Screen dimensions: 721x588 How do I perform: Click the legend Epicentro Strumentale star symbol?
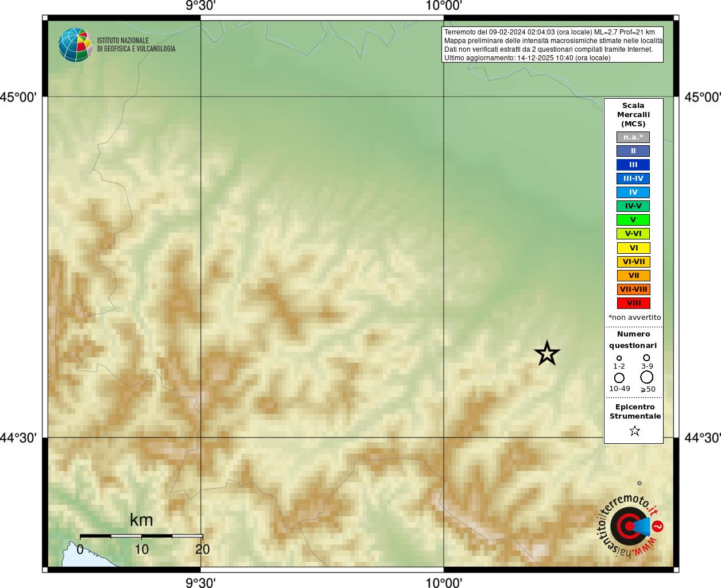pos(634,431)
